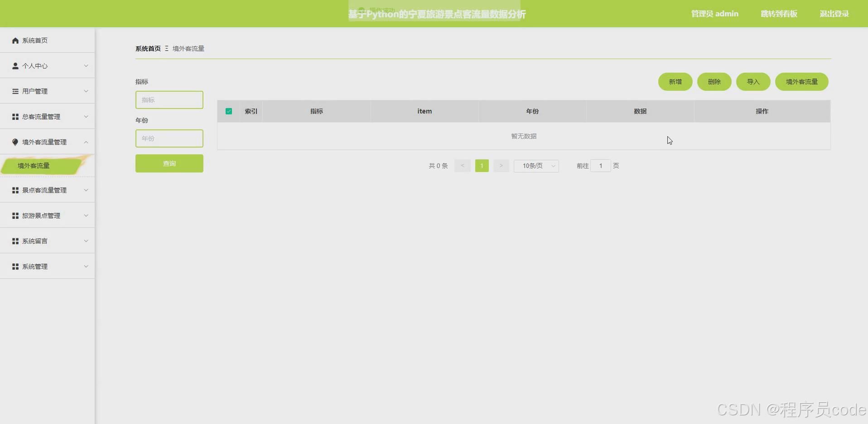Expand the 系统留言 chevron
Screen dimensions: 868x424
[x=86, y=241]
